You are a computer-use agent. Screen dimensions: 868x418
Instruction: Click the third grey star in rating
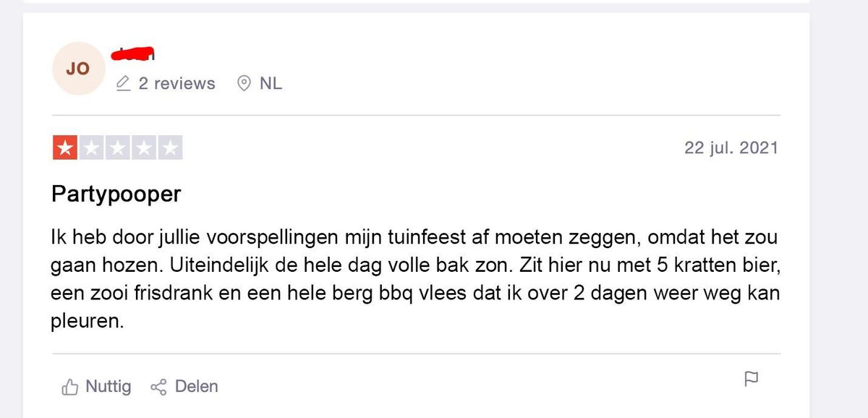(117, 148)
